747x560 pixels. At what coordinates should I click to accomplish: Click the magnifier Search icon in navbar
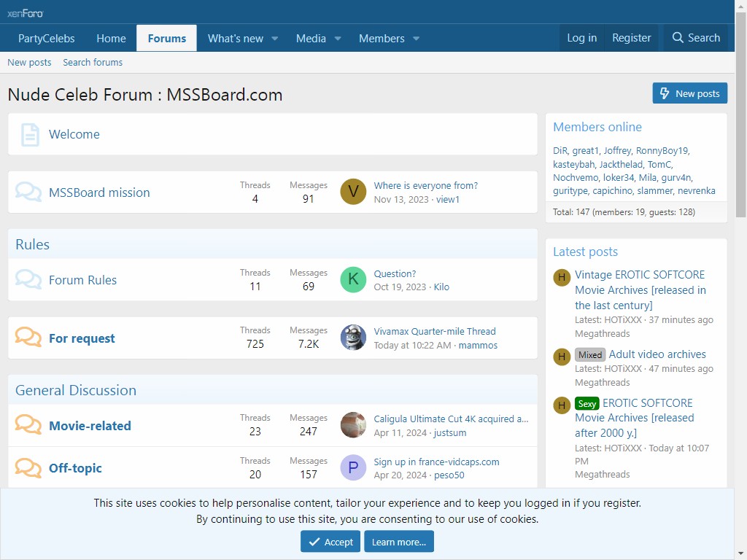678,38
